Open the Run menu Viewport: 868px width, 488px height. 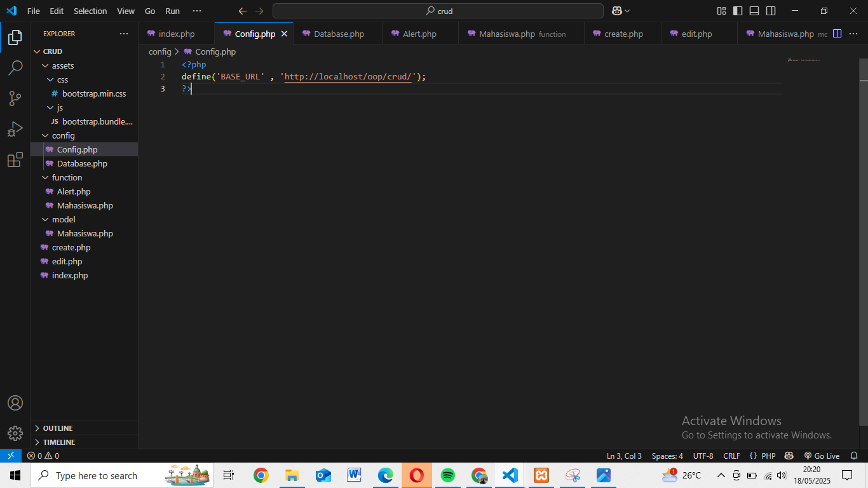pyautogui.click(x=172, y=11)
